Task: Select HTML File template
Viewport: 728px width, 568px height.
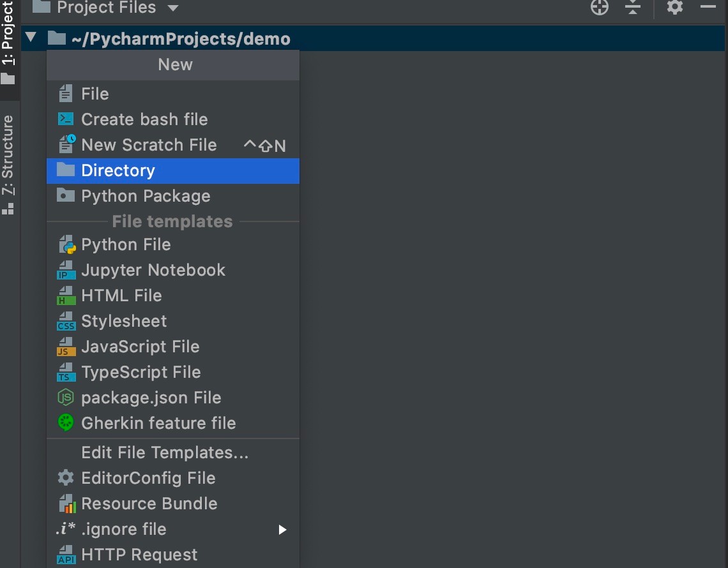Action: 173,295
